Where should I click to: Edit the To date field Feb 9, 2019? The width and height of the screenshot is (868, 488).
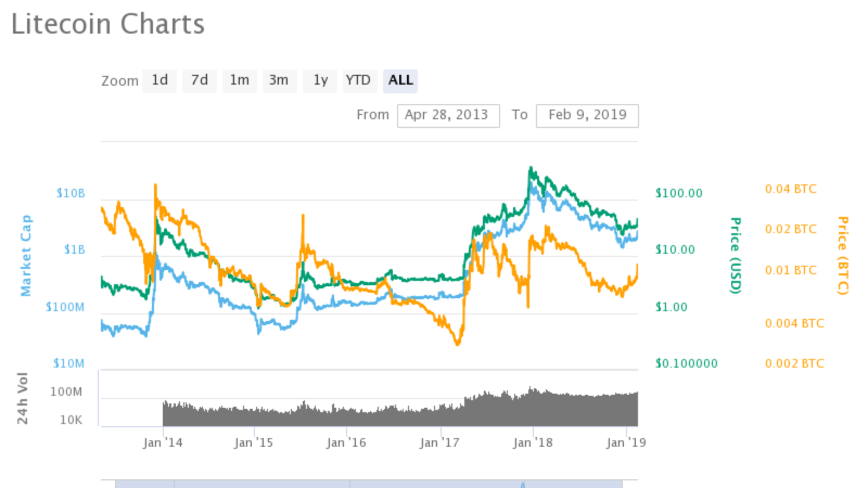click(587, 116)
